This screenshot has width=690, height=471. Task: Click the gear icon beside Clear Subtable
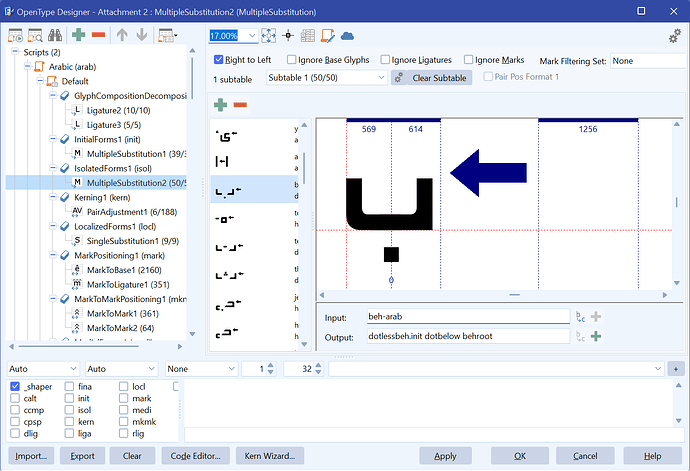click(x=399, y=78)
